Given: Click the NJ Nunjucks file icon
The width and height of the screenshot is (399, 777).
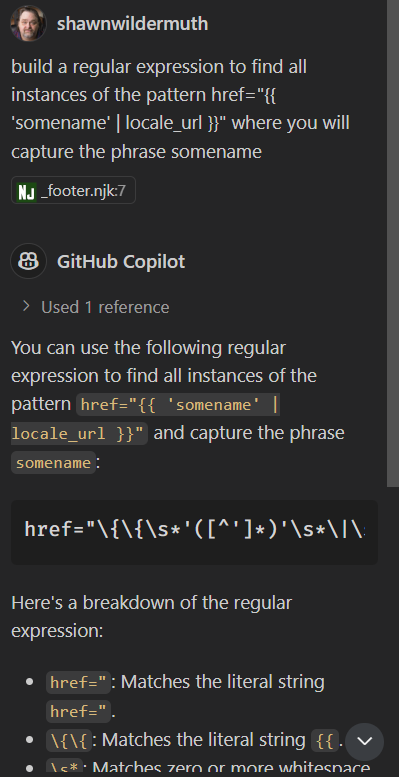Looking at the screenshot, I should 26,191.
